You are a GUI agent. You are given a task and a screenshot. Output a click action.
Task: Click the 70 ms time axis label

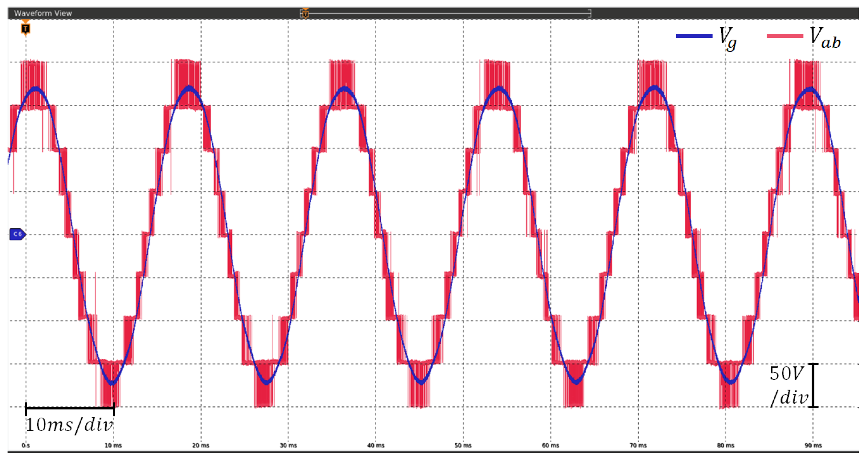tap(638, 445)
